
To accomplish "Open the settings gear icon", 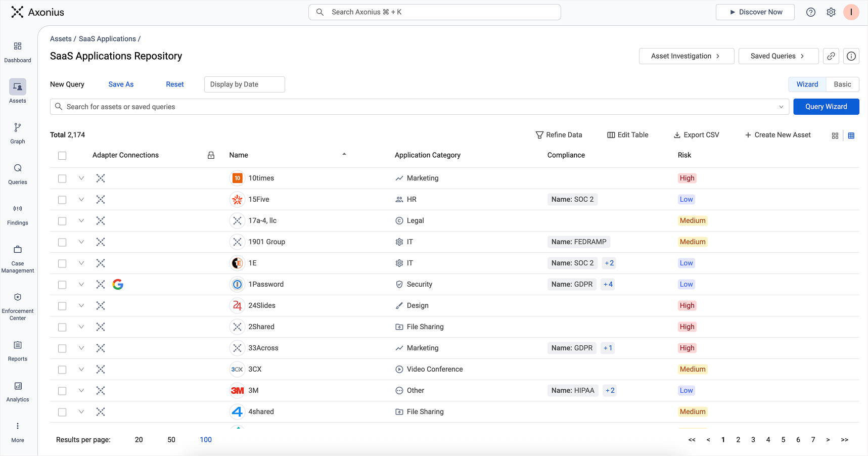I will 831,12.
